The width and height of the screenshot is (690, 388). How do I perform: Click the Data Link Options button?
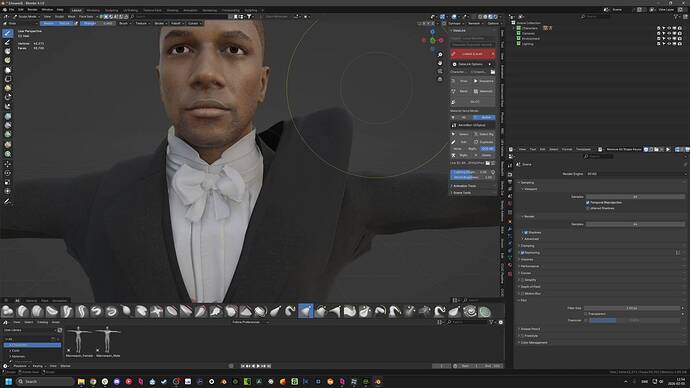pos(472,64)
